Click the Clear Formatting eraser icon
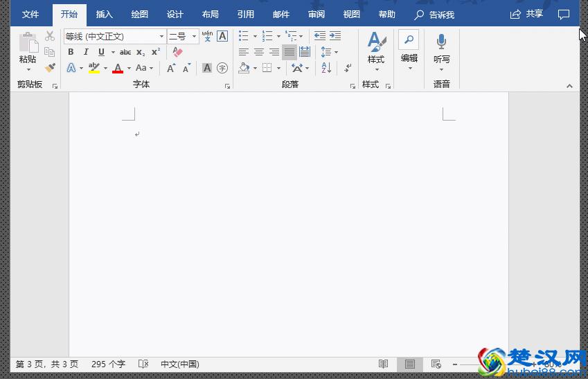 [177, 52]
